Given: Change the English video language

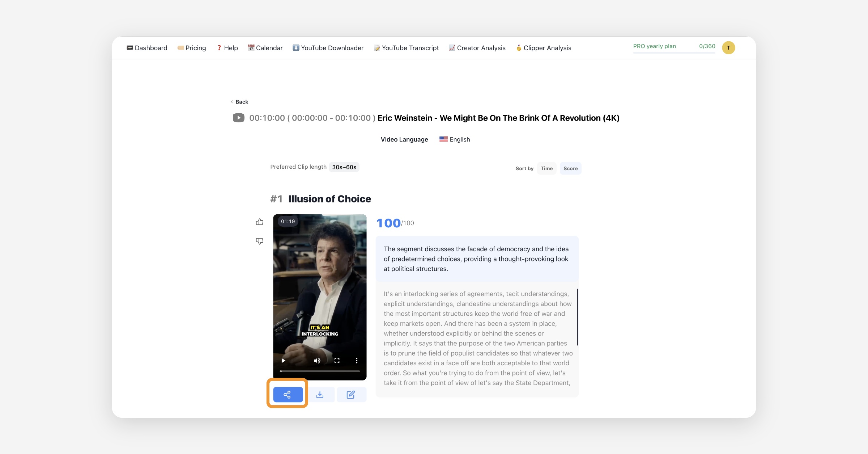Looking at the screenshot, I should pyautogui.click(x=455, y=139).
